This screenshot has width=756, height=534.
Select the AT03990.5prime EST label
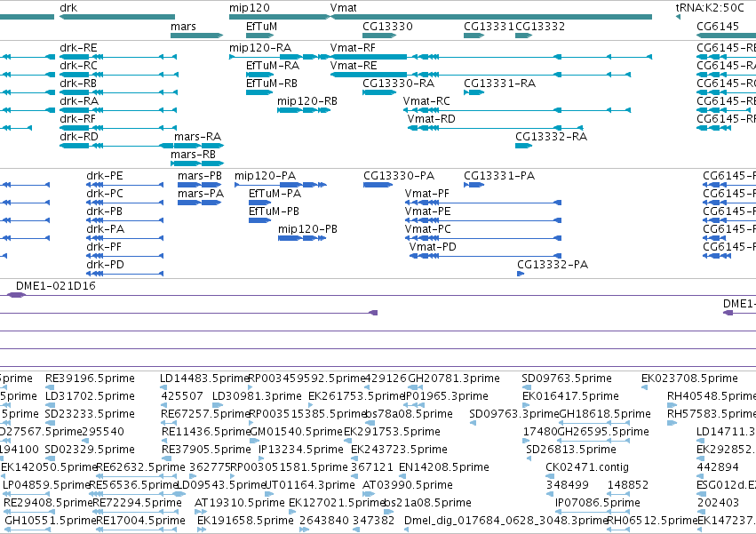(x=408, y=485)
